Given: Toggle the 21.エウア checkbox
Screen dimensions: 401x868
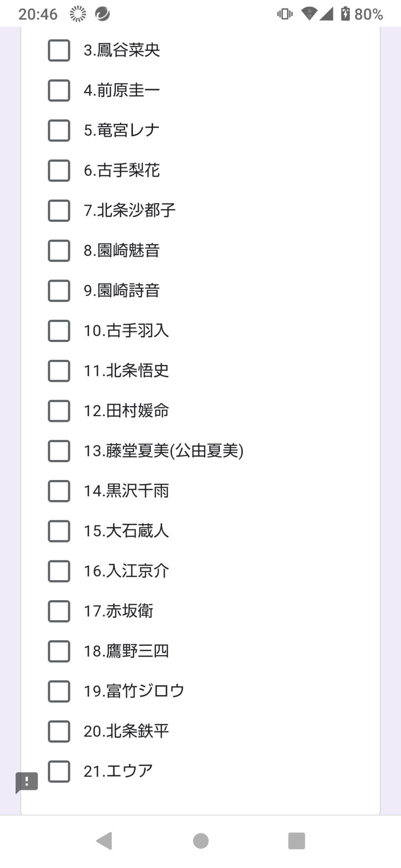Looking at the screenshot, I should click(x=59, y=771).
